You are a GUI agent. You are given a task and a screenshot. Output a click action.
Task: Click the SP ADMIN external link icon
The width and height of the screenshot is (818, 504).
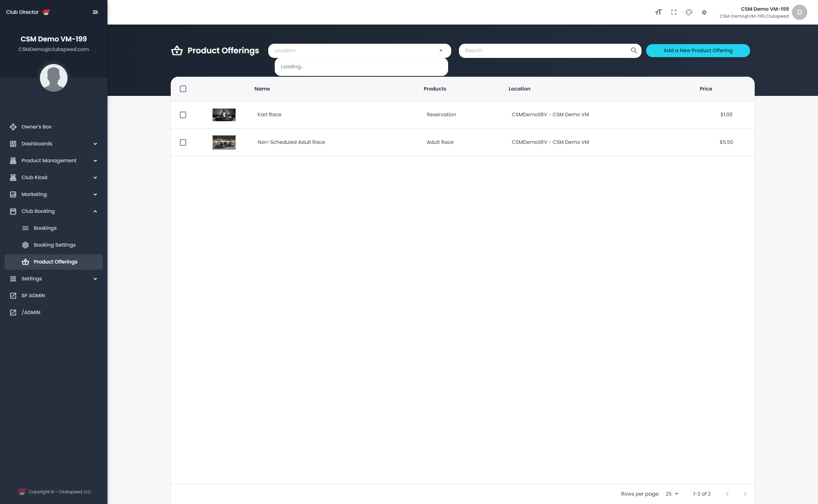13,295
